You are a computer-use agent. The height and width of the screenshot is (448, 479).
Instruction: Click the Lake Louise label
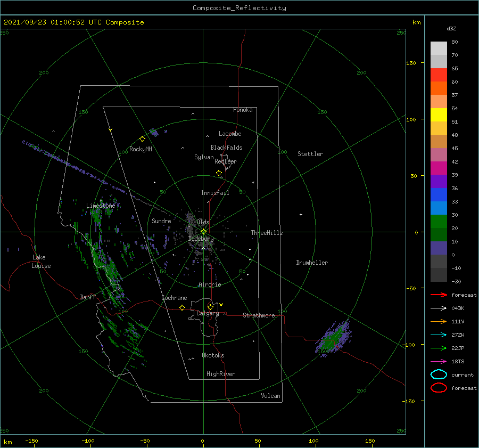[x=41, y=262]
